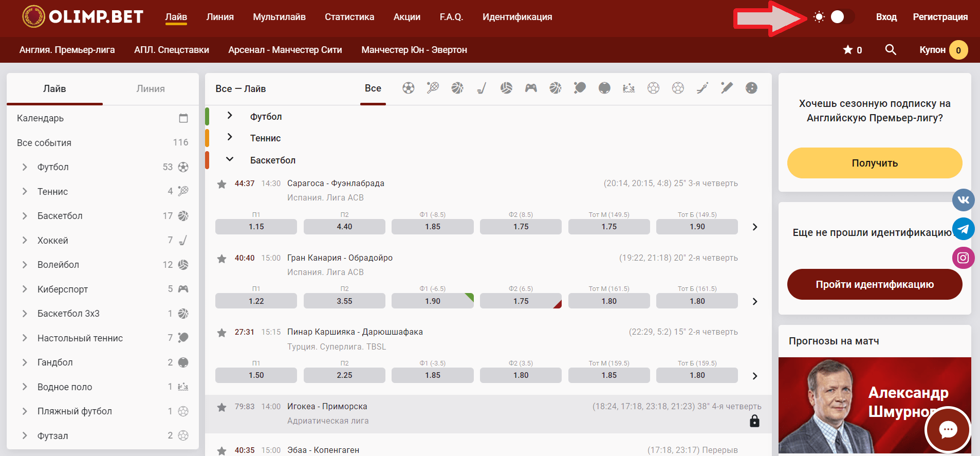This screenshot has height=456, width=980.
Task: Open the calendar icon beside Календарь
Action: (183, 118)
